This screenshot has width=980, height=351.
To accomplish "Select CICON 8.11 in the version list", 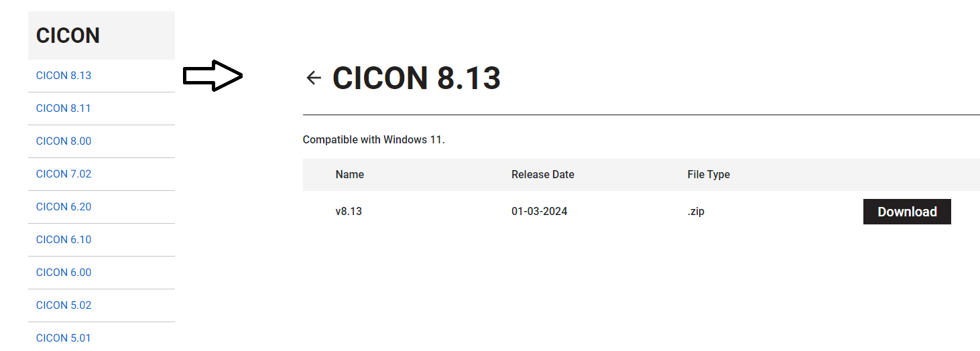I will pos(64,109).
